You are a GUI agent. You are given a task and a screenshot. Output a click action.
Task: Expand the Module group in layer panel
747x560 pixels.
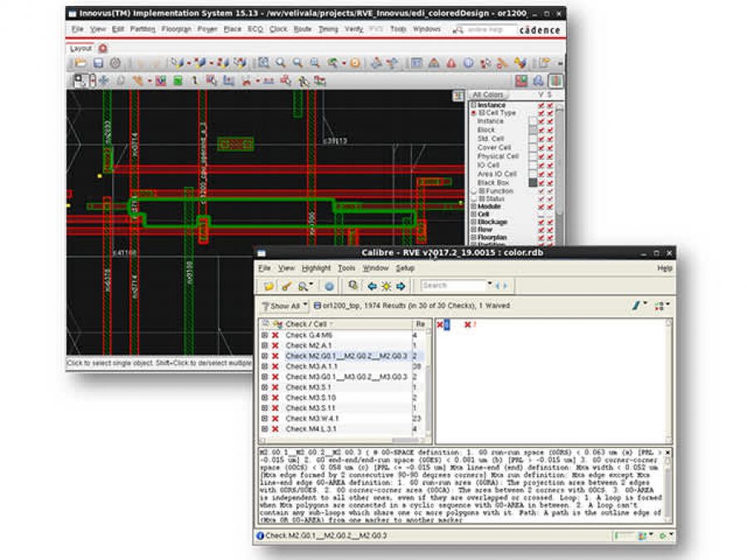click(474, 206)
